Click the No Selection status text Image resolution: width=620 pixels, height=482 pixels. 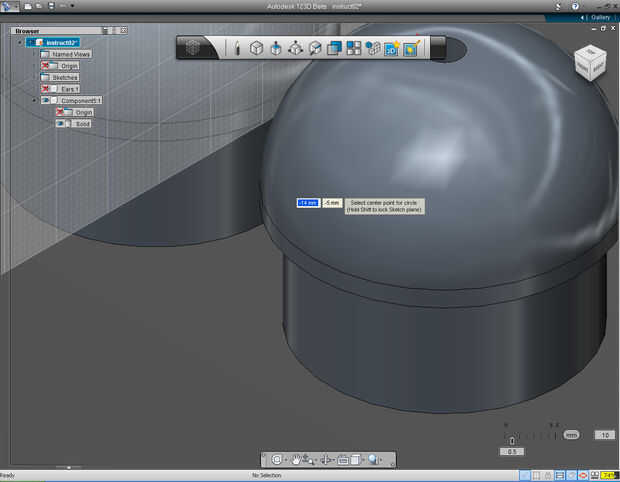click(x=267, y=475)
